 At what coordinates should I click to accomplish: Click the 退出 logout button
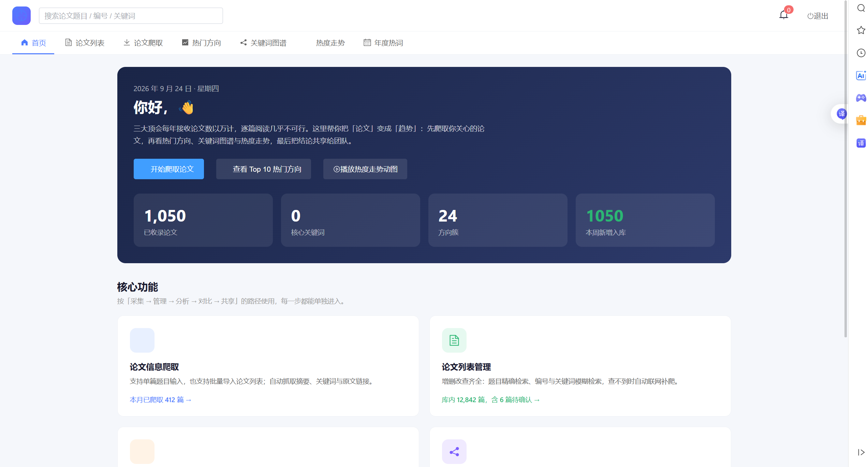point(818,16)
